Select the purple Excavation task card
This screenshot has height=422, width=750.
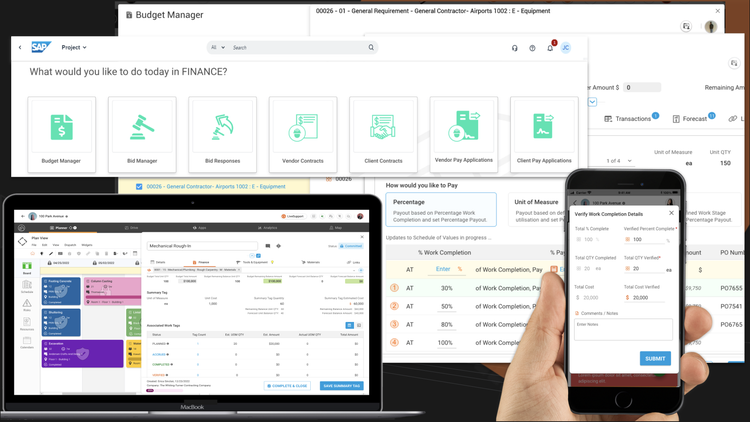[x=82, y=354]
